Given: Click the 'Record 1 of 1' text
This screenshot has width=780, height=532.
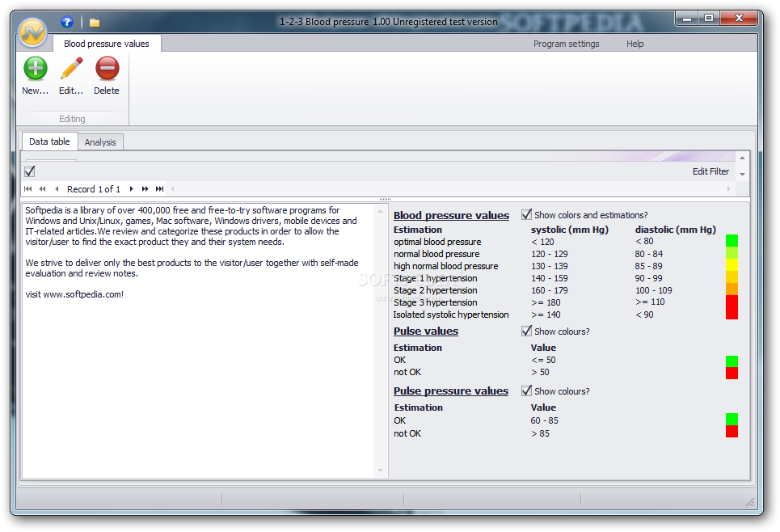Looking at the screenshot, I should pyautogui.click(x=94, y=189).
